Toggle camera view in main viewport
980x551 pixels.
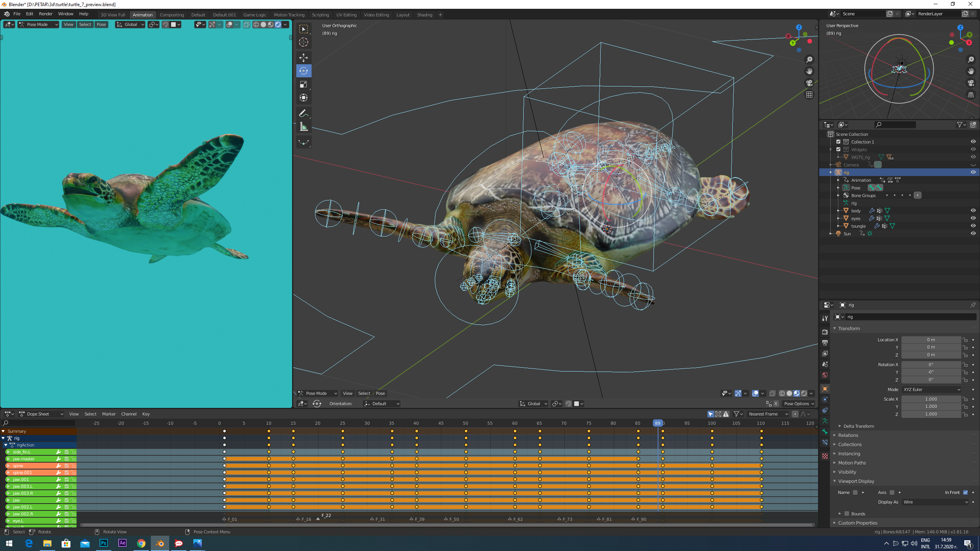point(809,83)
